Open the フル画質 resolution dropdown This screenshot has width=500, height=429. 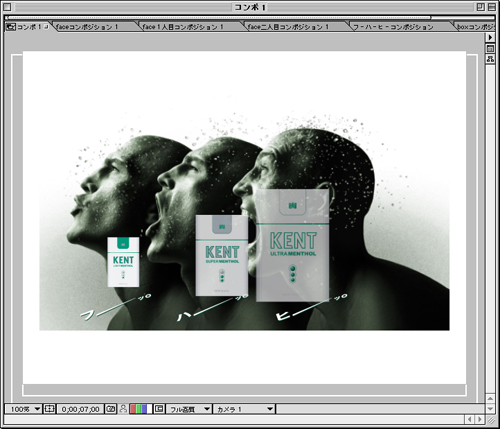point(189,409)
